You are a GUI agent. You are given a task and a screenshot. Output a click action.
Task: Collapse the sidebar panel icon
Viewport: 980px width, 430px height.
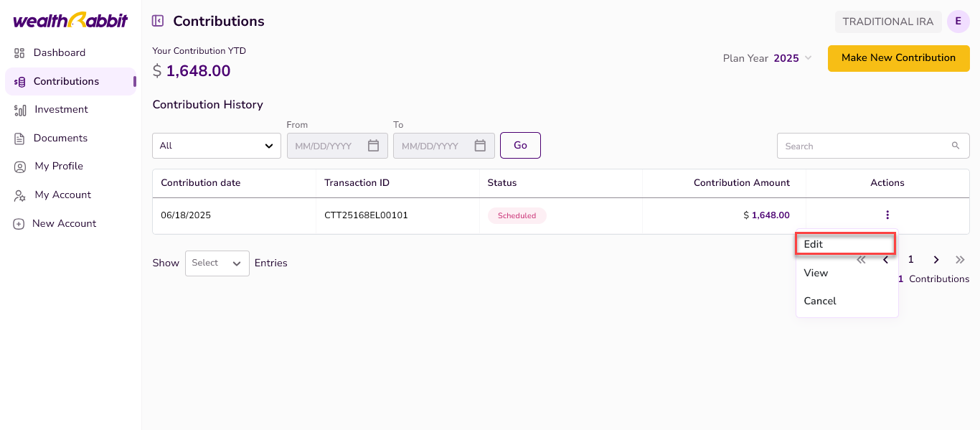click(158, 21)
